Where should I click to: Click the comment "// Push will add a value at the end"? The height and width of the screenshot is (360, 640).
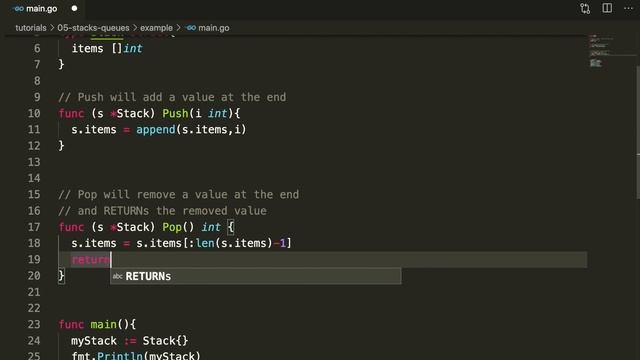(x=172, y=97)
